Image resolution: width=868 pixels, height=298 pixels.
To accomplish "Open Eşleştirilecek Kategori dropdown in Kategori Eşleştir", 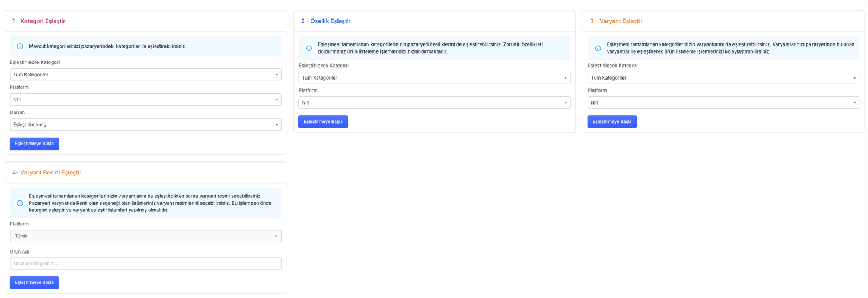I will click(x=145, y=75).
